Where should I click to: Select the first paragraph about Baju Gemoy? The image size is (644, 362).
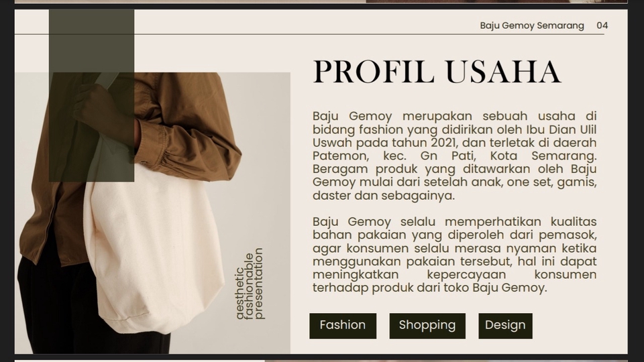point(454,156)
